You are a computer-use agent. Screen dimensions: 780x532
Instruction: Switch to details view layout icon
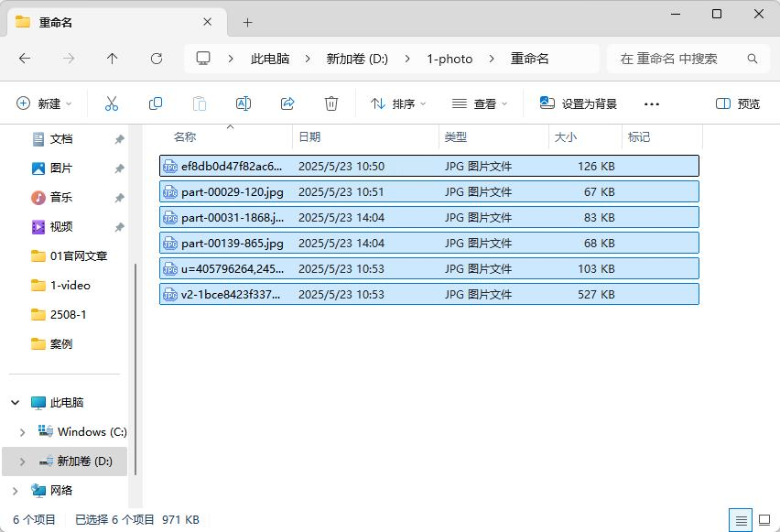pyautogui.click(x=741, y=520)
